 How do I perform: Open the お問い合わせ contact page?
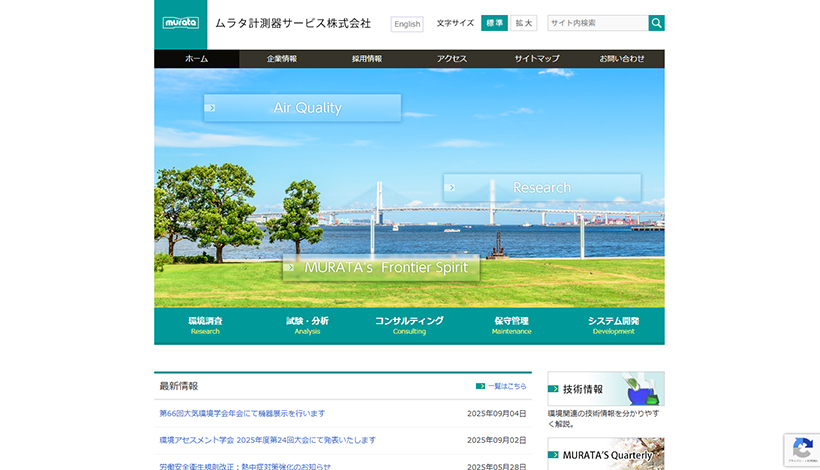[x=622, y=59]
